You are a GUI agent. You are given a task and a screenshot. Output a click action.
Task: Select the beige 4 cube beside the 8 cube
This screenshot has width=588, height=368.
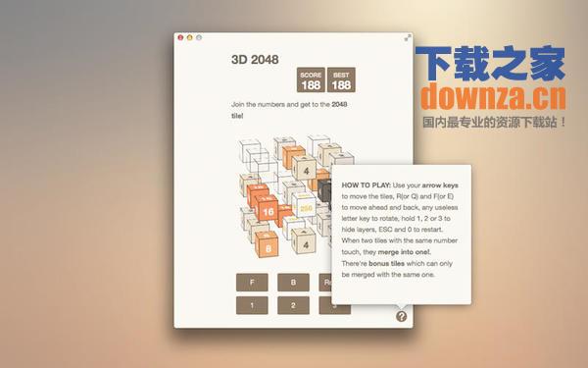pyautogui.click(x=304, y=241)
